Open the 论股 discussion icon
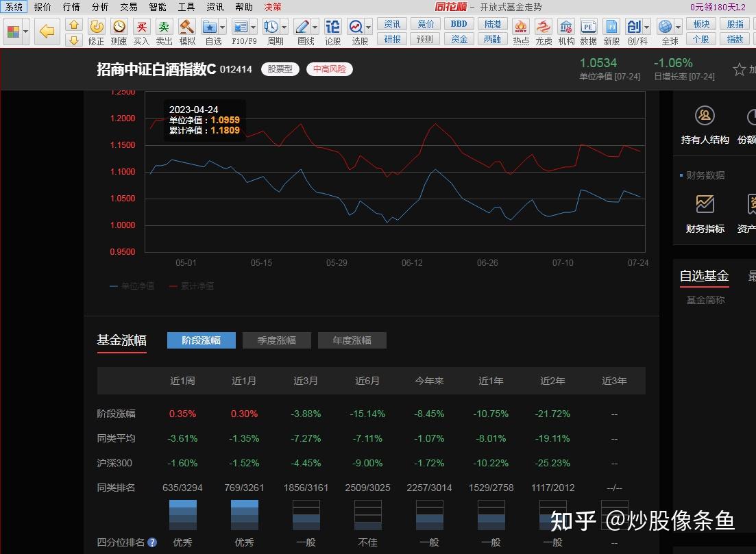 click(x=332, y=32)
